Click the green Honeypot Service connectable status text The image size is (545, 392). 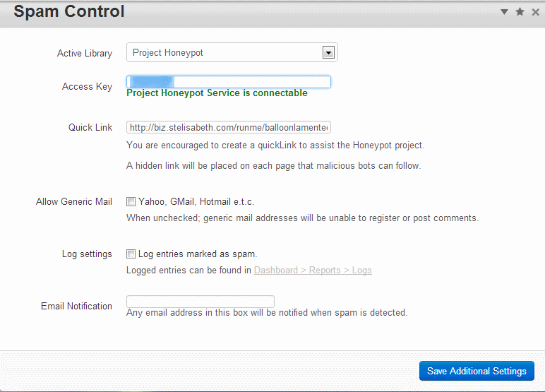pyautogui.click(x=217, y=93)
